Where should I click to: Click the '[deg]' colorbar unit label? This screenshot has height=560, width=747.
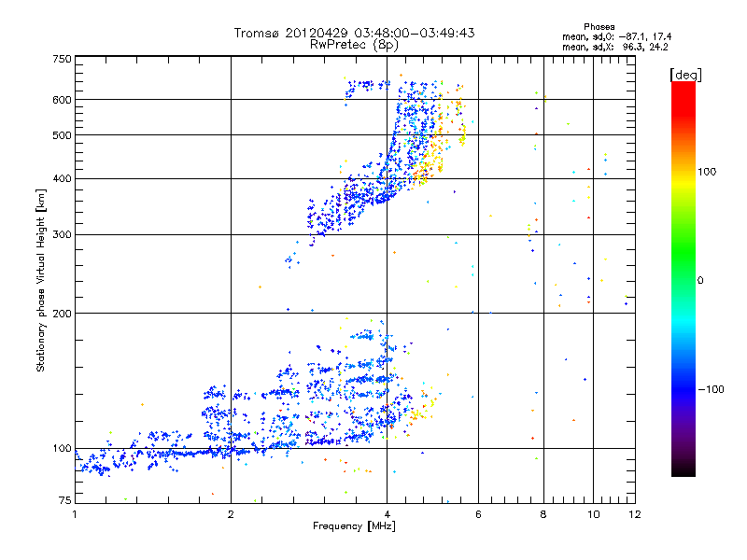(x=685, y=75)
